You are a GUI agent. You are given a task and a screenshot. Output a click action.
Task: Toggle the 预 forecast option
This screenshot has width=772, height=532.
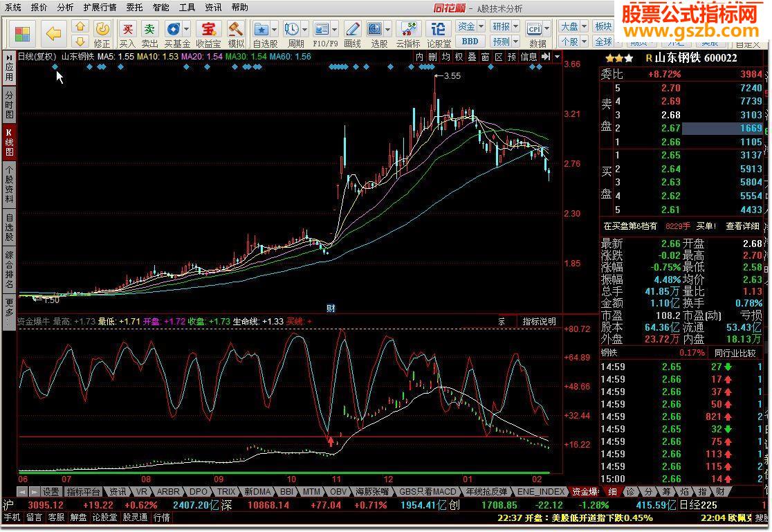pyautogui.click(x=512, y=57)
